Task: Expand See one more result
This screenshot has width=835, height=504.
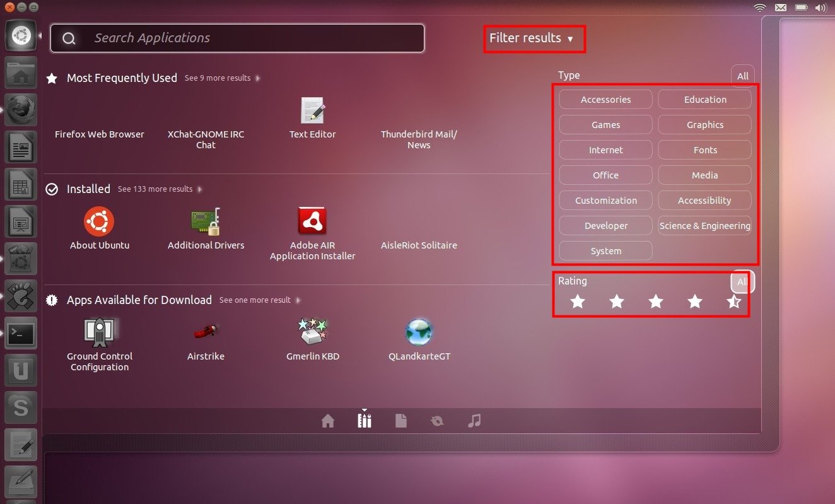Action: (260, 300)
